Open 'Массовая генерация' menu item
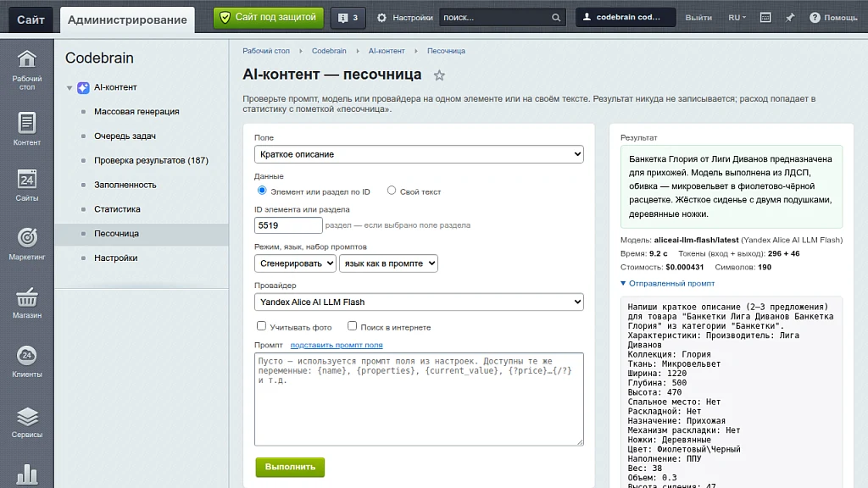868x488 pixels. coord(136,112)
